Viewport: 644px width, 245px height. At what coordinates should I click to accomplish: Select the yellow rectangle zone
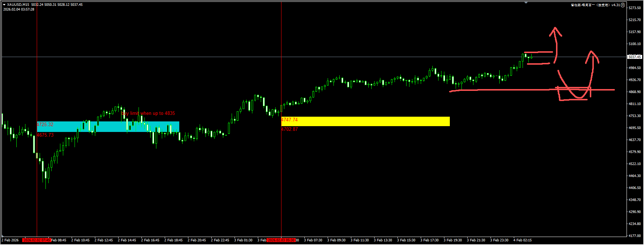[x=365, y=121]
